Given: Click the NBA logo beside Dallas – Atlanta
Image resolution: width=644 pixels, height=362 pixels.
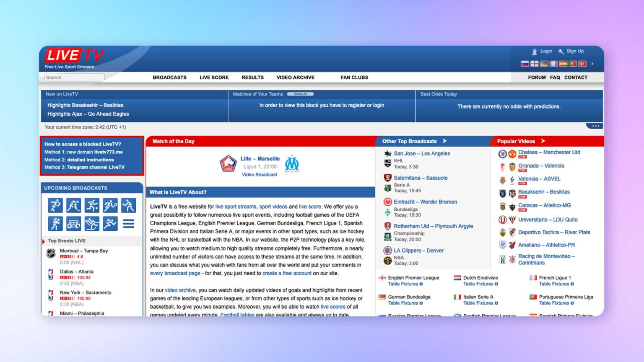Looking at the screenshot, I should 51,274.
